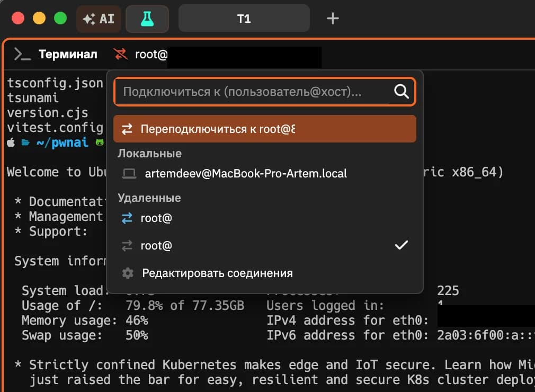The width and height of the screenshot is (535, 392).
Task: Click the Apple logo icon in the prompt line
Action: pyautogui.click(x=10, y=142)
